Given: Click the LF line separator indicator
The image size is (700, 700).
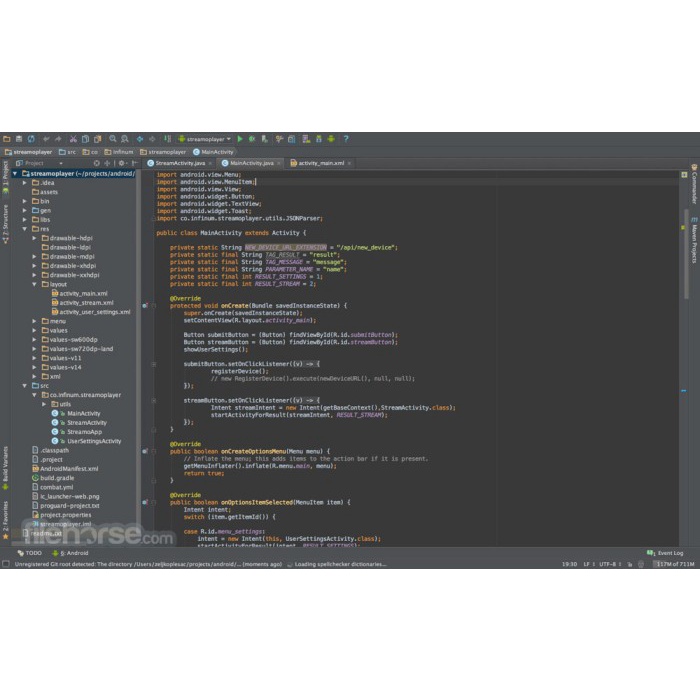Looking at the screenshot, I should pos(589,564).
